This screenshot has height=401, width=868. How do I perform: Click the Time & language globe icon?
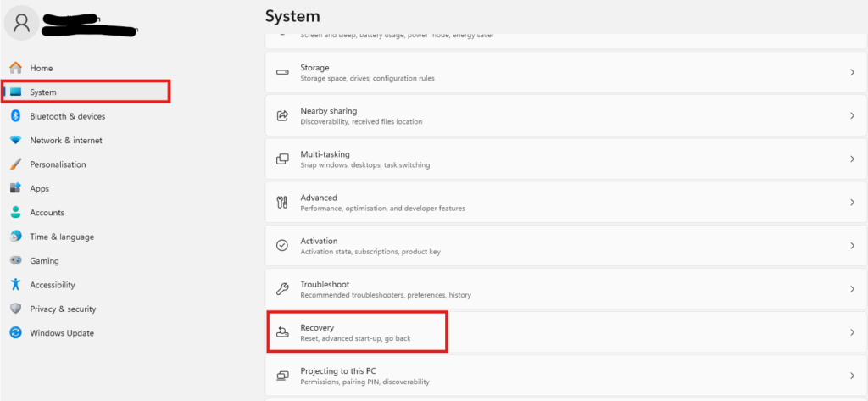(x=15, y=237)
